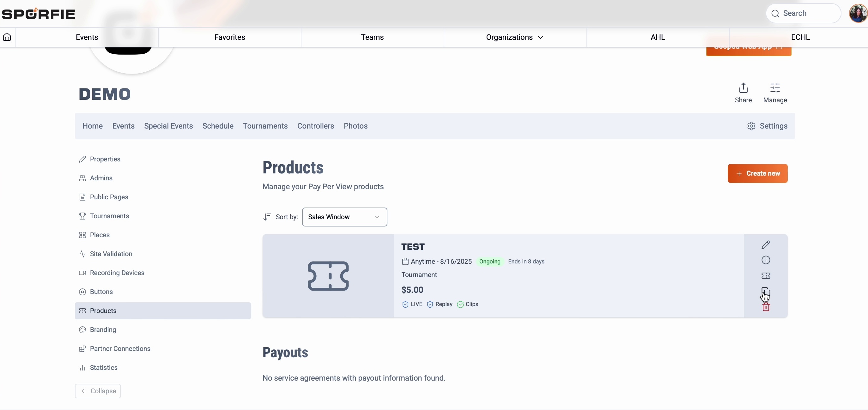The image size is (868, 410).
Task: Open the Sort by Sales Window dropdown
Action: pos(344,217)
